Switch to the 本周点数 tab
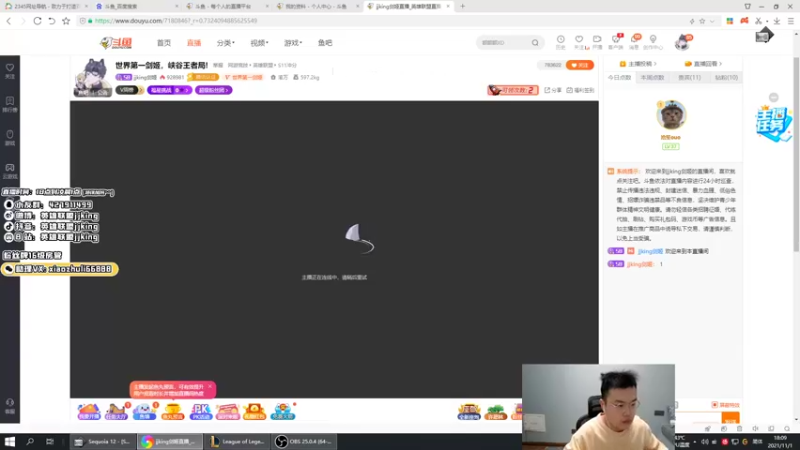Screen dimensions: 800x450 tap(653, 78)
